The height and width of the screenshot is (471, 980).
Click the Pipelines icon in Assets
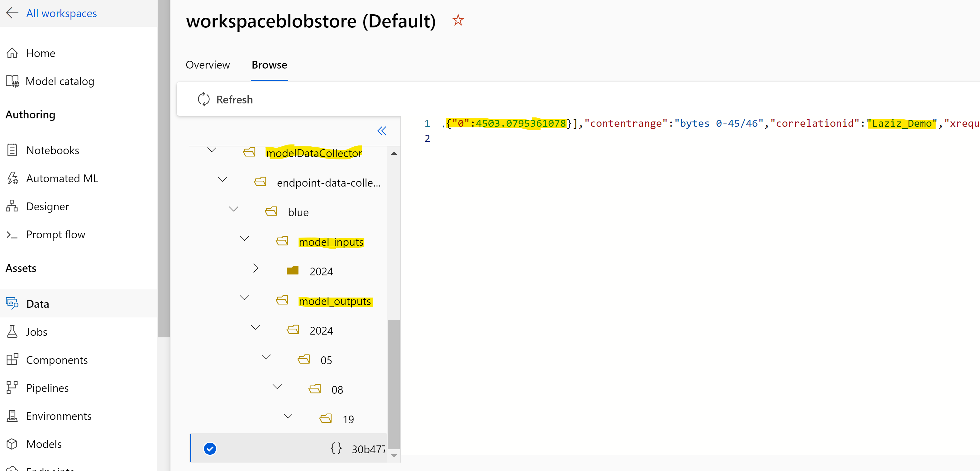[x=12, y=388]
